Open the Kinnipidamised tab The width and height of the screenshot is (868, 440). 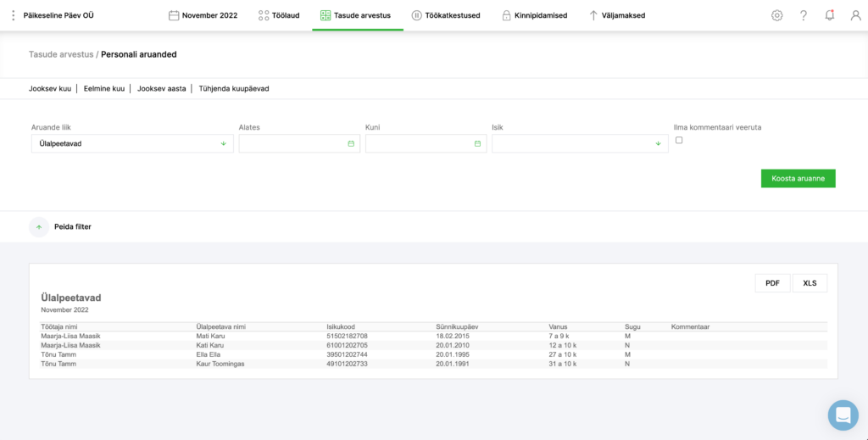point(534,15)
